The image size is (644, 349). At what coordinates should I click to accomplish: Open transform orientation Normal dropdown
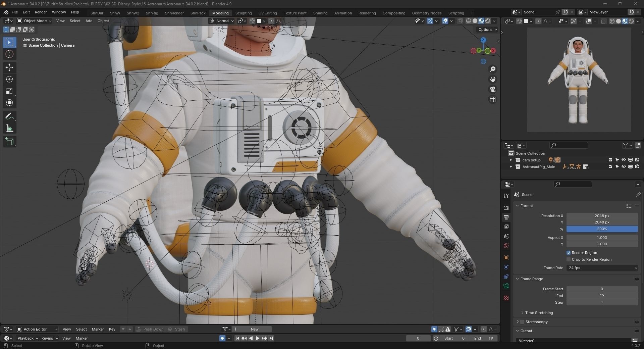pos(222,21)
